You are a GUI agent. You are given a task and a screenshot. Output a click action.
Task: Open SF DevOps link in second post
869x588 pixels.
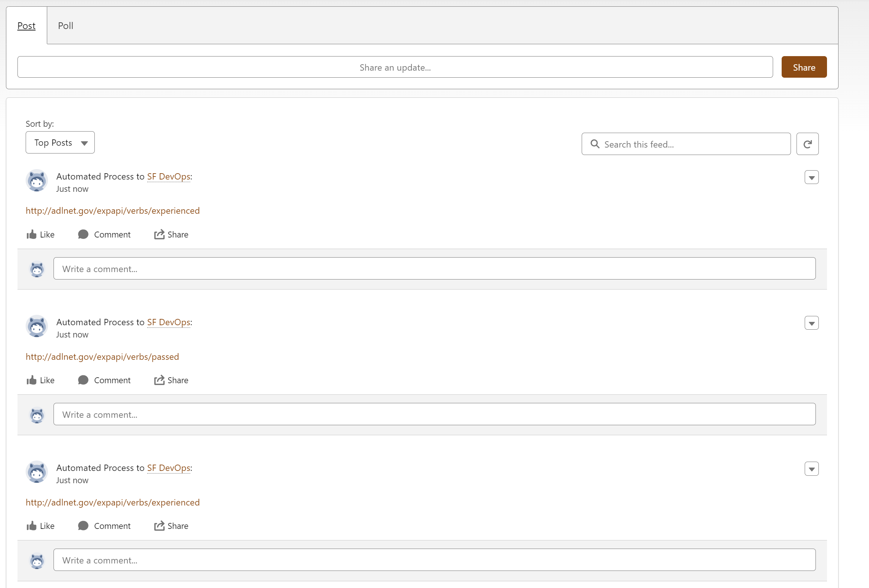tap(169, 322)
